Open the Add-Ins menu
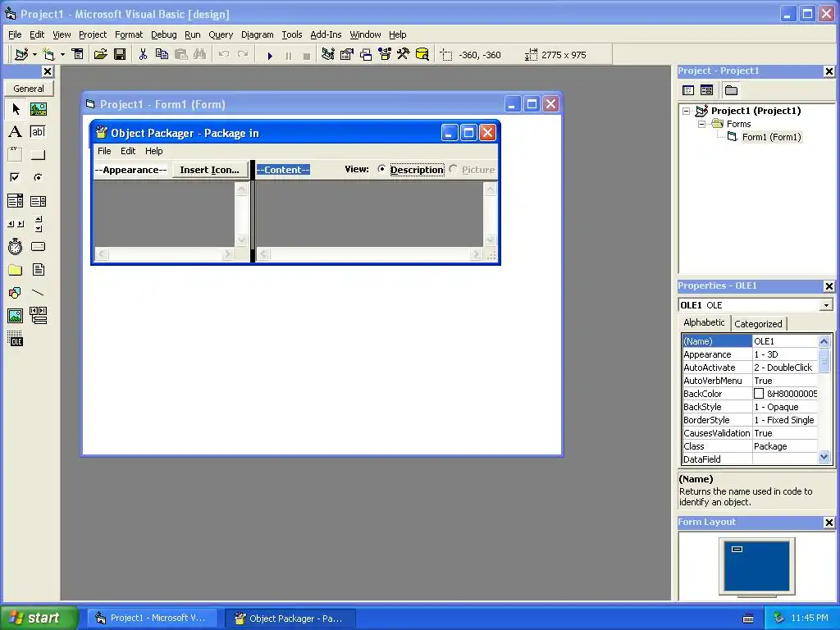 pyautogui.click(x=326, y=34)
